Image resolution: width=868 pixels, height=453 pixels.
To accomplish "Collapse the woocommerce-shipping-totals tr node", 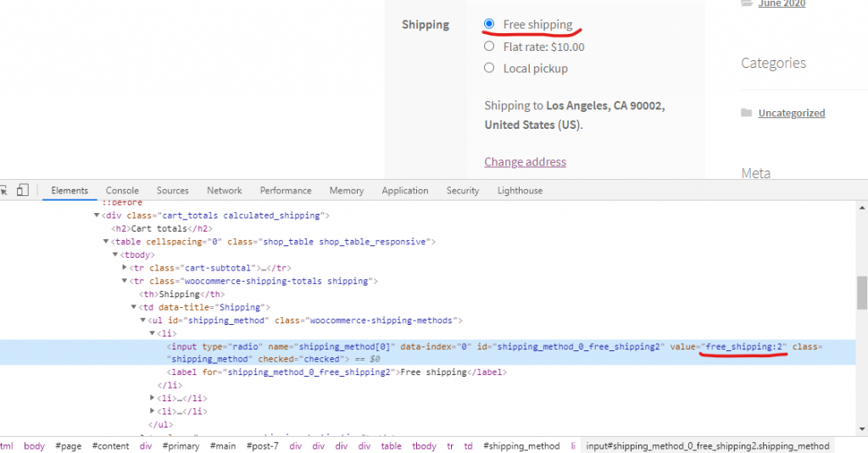I will tap(125, 281).
